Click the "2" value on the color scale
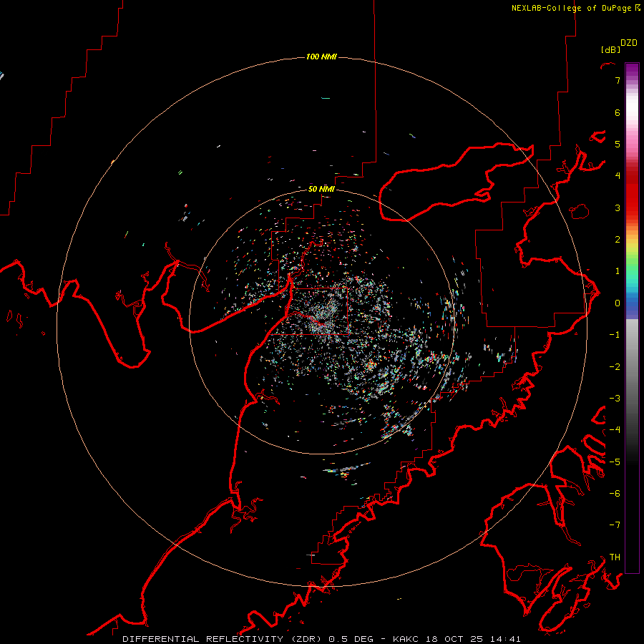This screenshot has width=644, height=644. click(618, 240)
